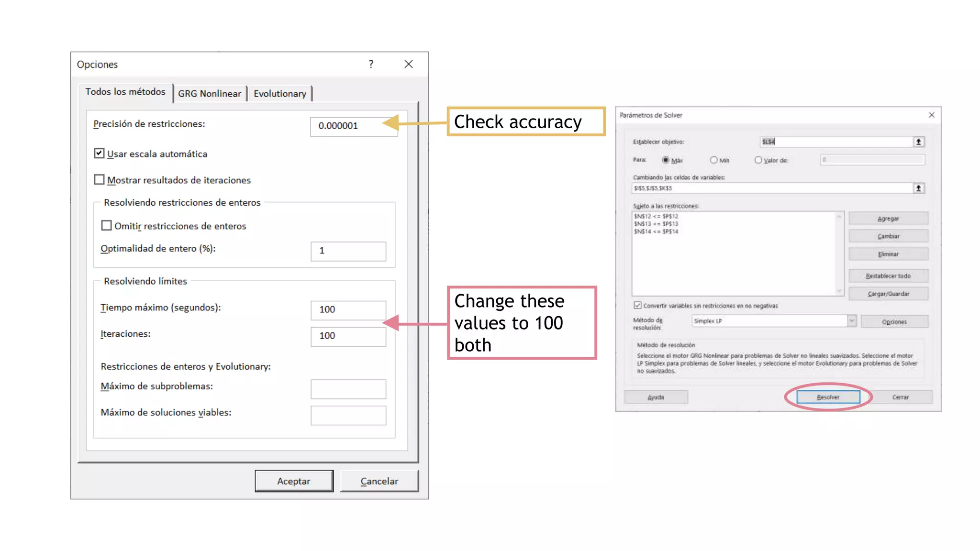The width and height of the screenshot is (980, 551).
Task: Click Agregar to add a constraint
Action: coord(888,219)
